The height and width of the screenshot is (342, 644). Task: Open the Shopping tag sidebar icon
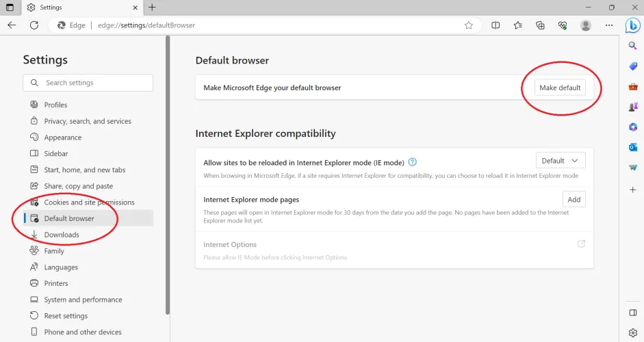pos(633,66)
